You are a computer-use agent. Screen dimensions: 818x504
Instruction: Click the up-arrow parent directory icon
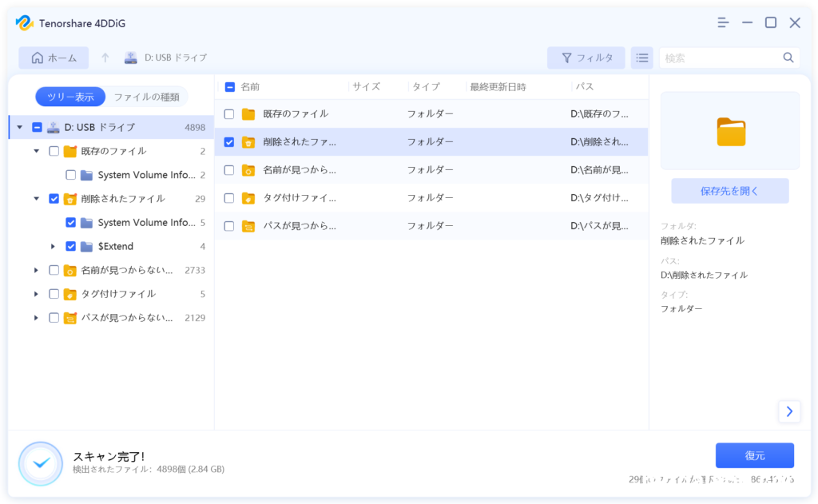pyautogui.click(x=105, y=58)
